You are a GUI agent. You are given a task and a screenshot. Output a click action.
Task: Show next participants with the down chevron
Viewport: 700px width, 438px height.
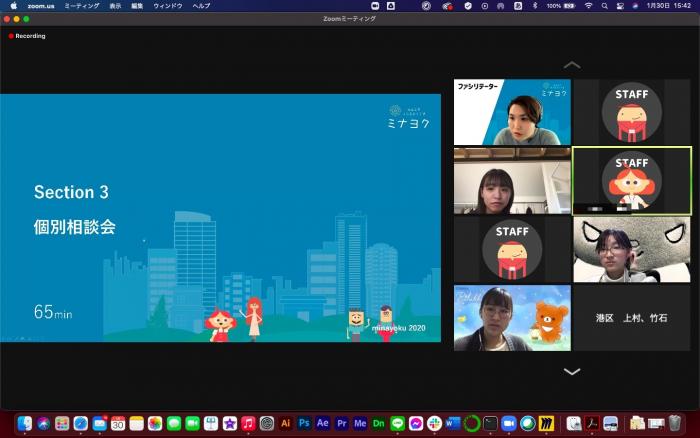pyautogui.click(x=572, y=371)
